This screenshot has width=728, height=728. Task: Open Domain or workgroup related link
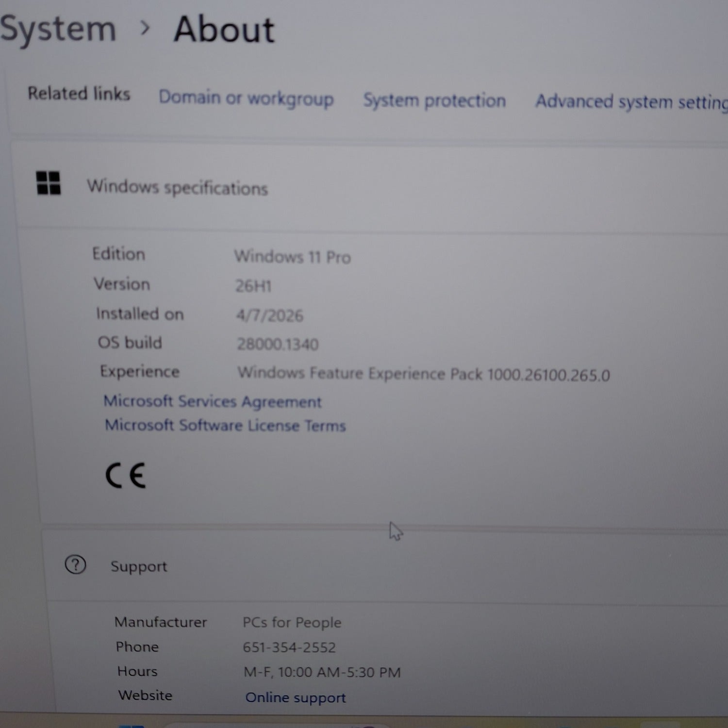[x=246, y=98]
